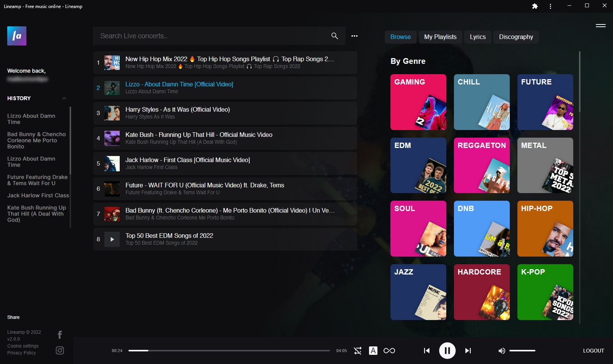The image size is (613, 364).
Task: Open the Hardcore genre tile
Action: click(x=482, y=292)
